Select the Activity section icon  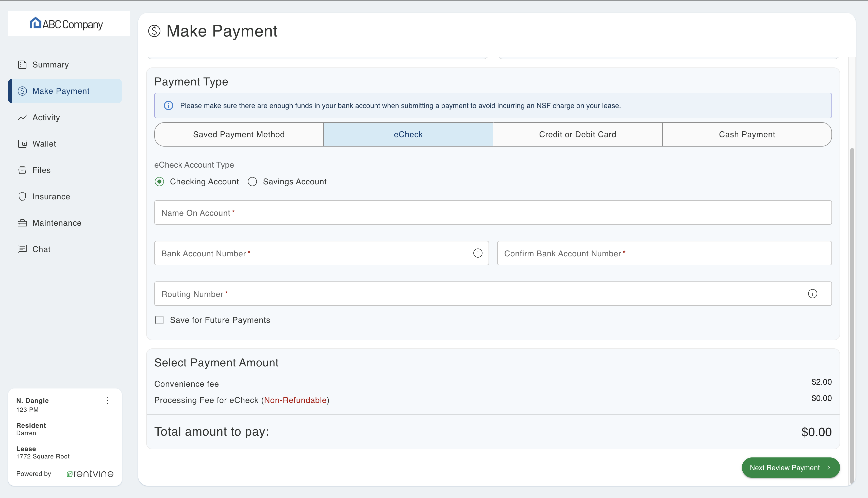[22, 117]
